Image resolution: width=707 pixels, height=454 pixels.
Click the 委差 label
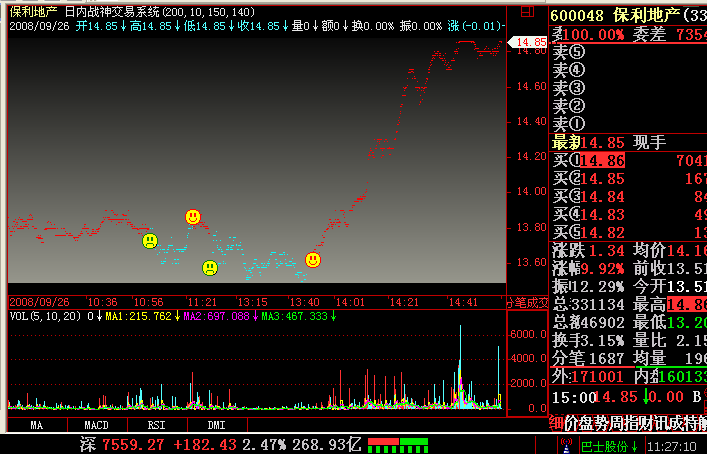coord(649,34)
